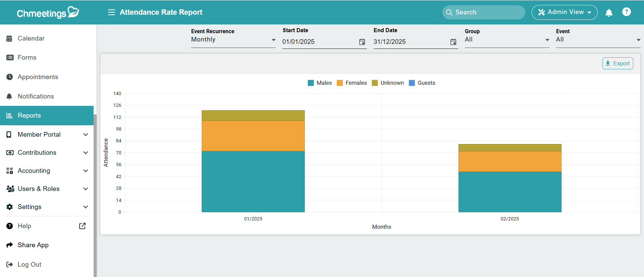The image size is (644, 277).
Task: Toggle the Females legend series
Action: [352, 83]
